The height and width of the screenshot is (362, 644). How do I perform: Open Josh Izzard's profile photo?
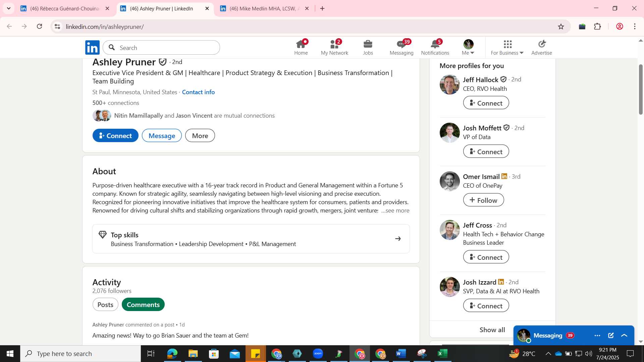tap(449, 287)
